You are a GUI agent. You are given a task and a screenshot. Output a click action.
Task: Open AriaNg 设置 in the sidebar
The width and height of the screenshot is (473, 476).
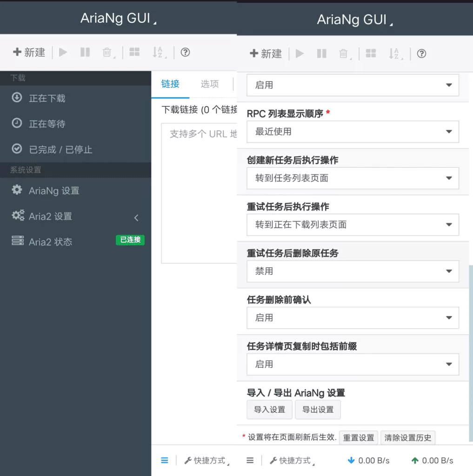click(x=75, y=191)
